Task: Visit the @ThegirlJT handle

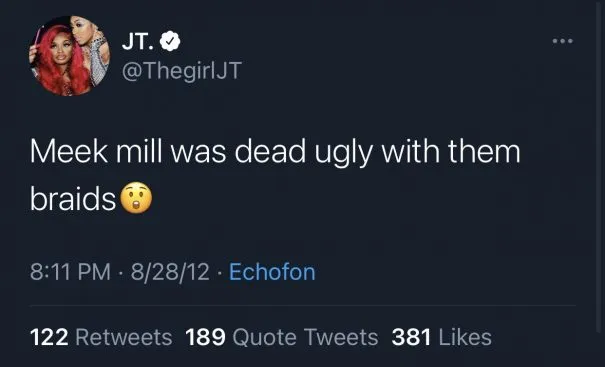Action: [182, 71]
